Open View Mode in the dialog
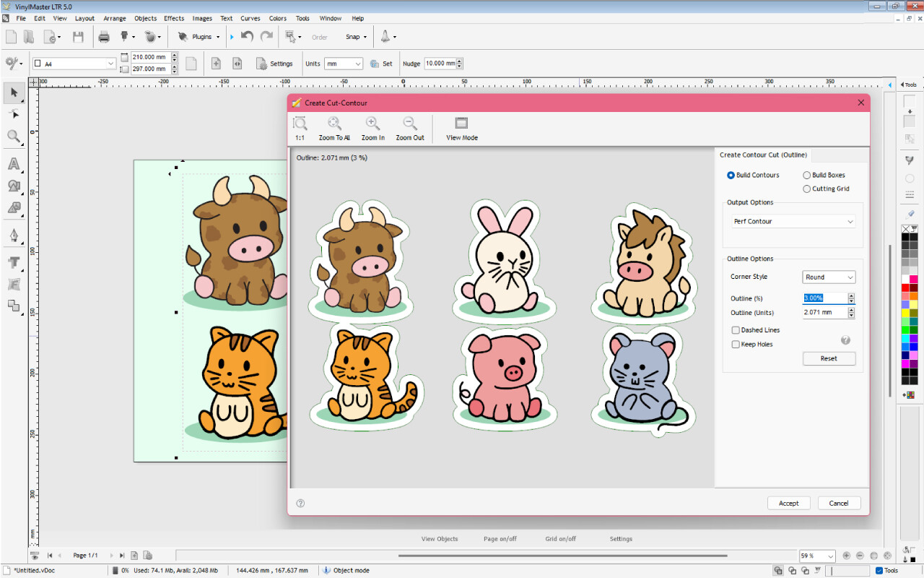 tap(461, 124)
